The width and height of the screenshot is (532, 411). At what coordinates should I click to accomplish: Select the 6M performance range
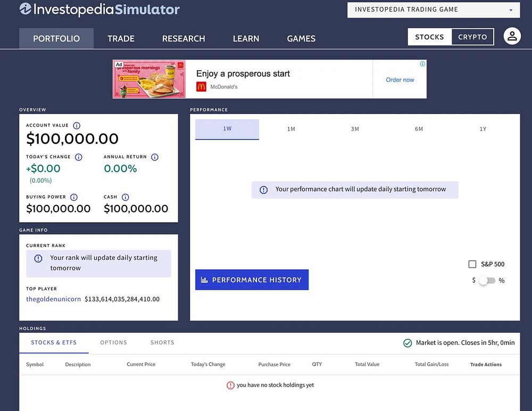(419, 129)
